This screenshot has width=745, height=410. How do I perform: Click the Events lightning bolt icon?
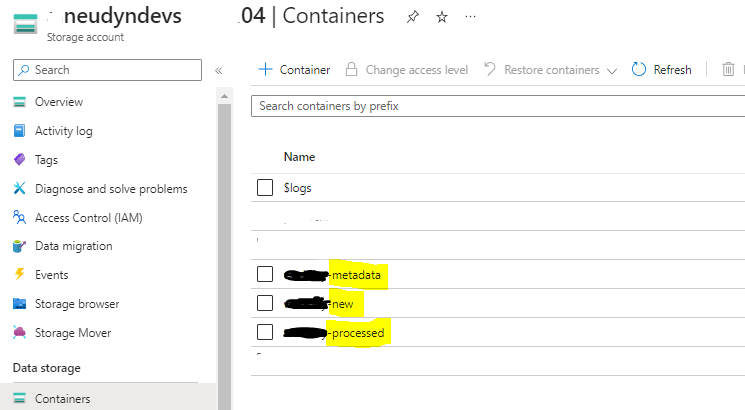(x=19, y=275)
